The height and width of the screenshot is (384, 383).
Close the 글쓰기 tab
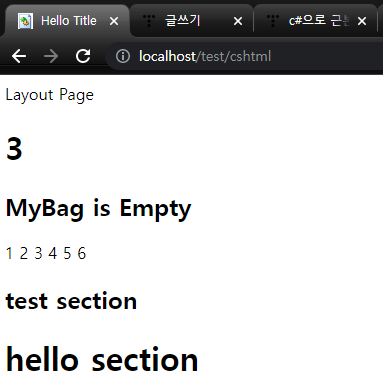[x=238, y=21]
